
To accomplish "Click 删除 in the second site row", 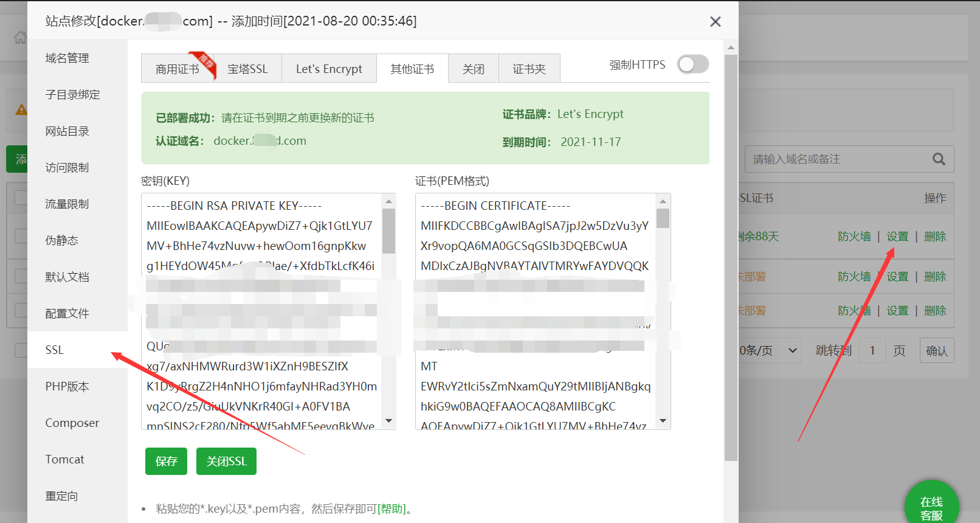I will click(x=935, y=277).
